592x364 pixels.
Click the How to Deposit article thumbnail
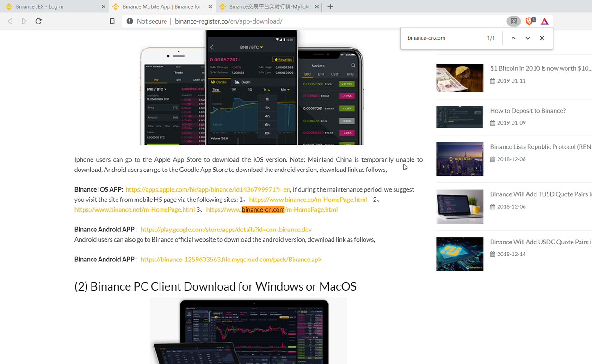pyautogui.click(x=460, y=117)
